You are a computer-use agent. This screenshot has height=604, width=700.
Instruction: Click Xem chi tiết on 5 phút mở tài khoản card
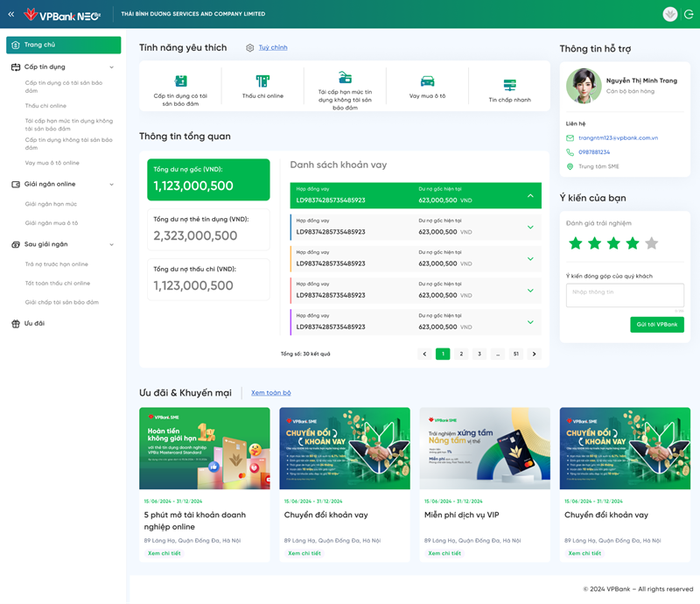pyautogui.click(x=164, y=553)
